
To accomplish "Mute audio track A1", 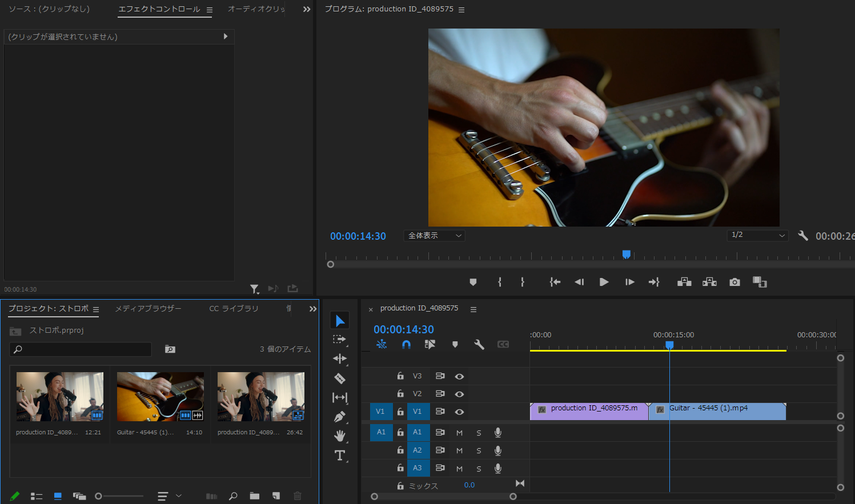I will (x=459, y=433).
